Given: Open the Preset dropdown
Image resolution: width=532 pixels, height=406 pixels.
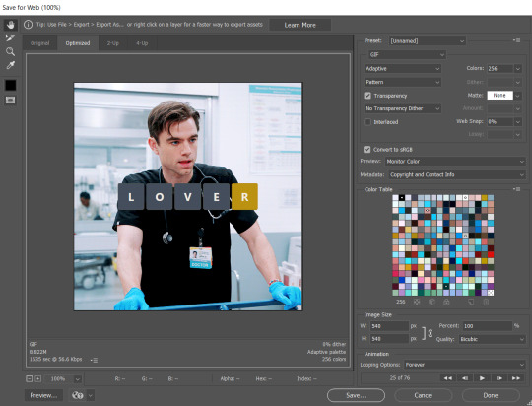Looking at the screenshot, I should tap(428, 41).
